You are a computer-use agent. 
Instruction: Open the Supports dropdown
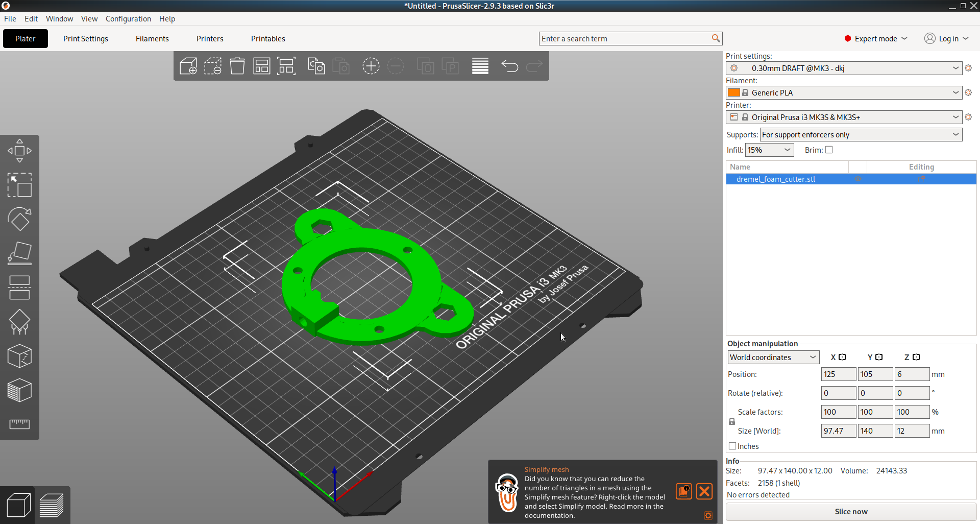point(861,135)
